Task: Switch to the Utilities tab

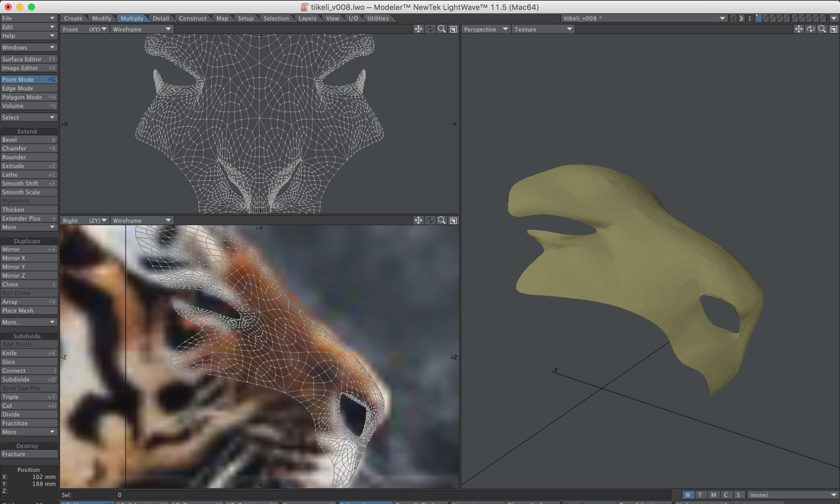Action: (x=378, y=18)
